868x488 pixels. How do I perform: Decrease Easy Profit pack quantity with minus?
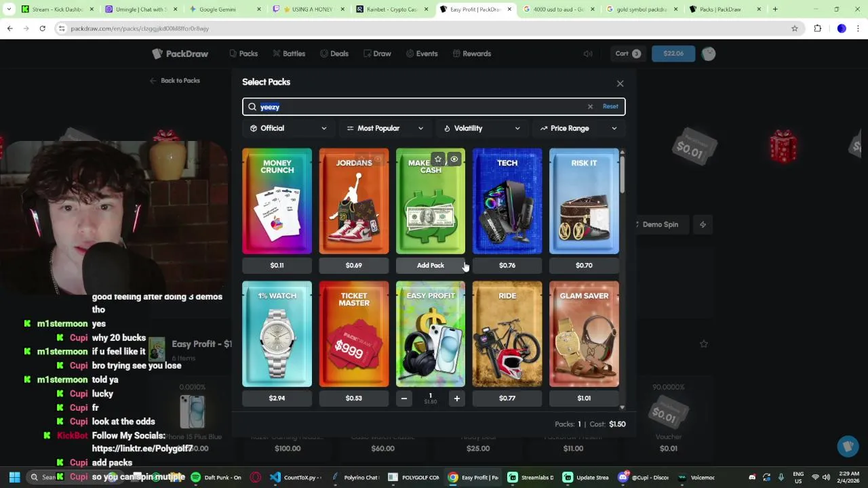pos(404,399)
